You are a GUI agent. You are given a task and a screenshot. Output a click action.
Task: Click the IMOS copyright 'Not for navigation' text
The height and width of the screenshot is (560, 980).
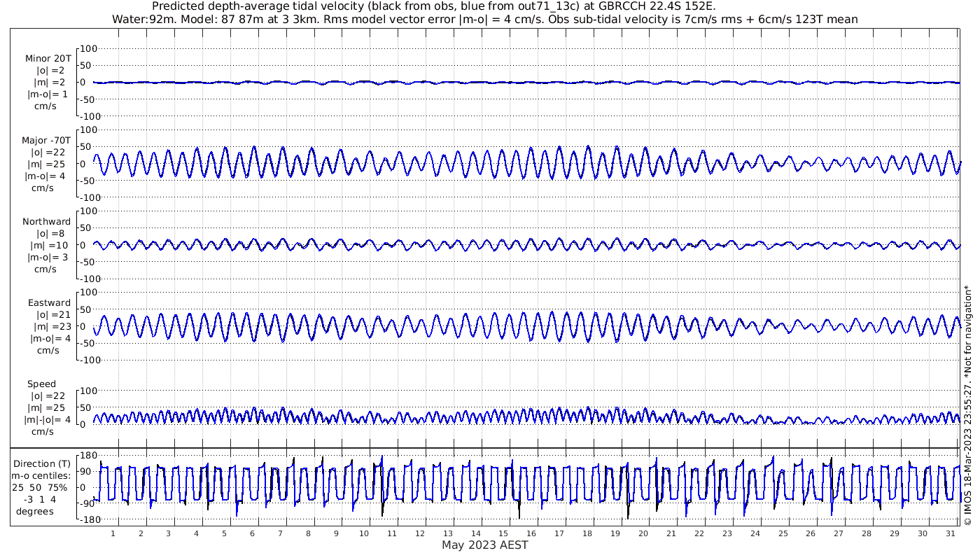[x=968, y=404]
